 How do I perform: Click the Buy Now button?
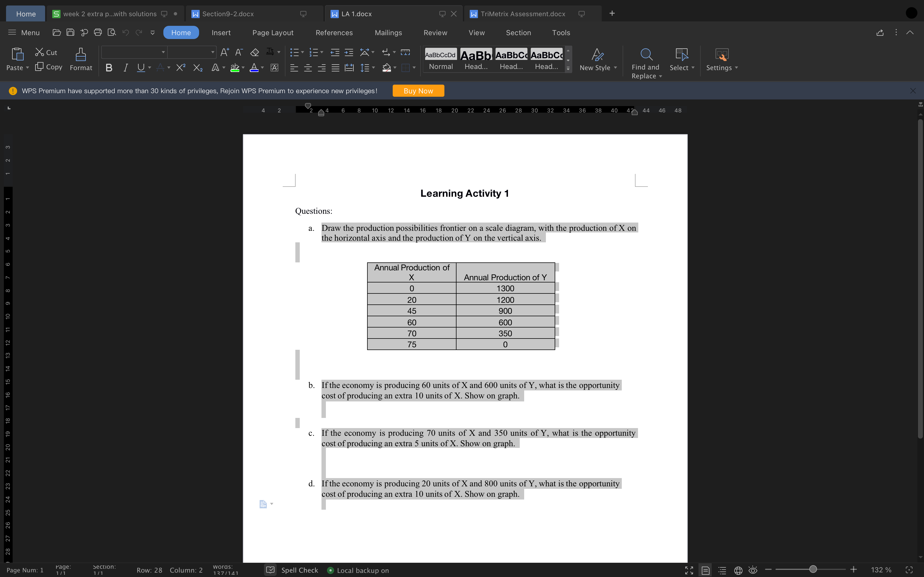tap(418, 90)
